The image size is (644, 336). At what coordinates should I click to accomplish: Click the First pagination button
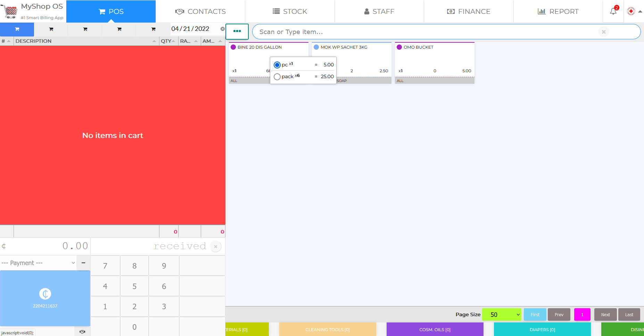click(x=535, y=314)
